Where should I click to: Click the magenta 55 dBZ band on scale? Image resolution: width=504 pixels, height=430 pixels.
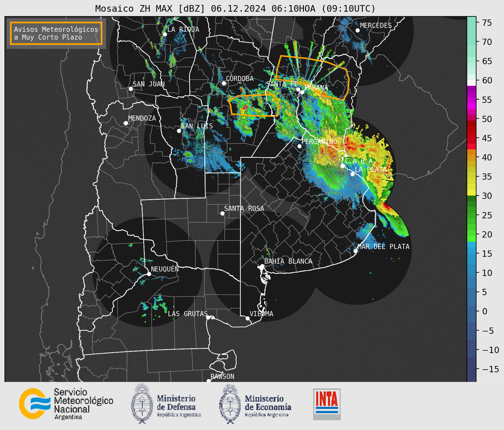click(x=471, y=100)
